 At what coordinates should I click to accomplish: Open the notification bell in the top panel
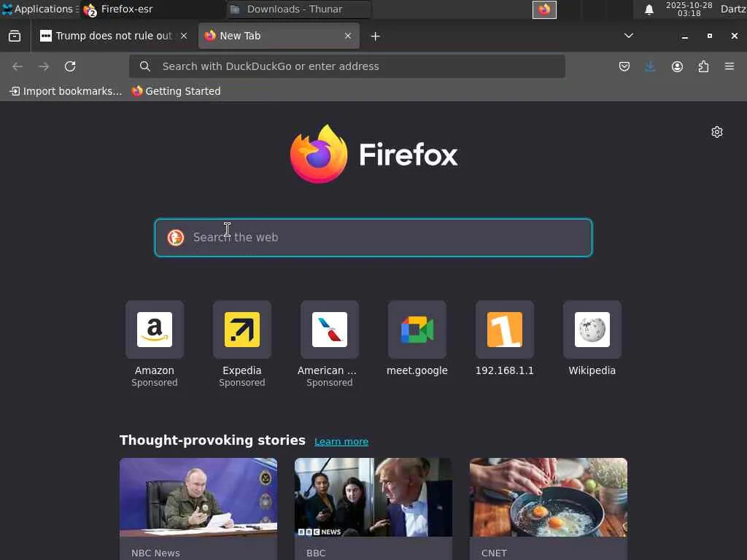click(x=649, y=9)
